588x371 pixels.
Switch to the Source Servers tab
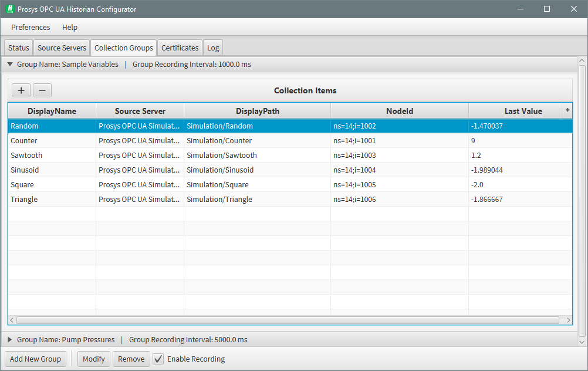coord(62,48)
